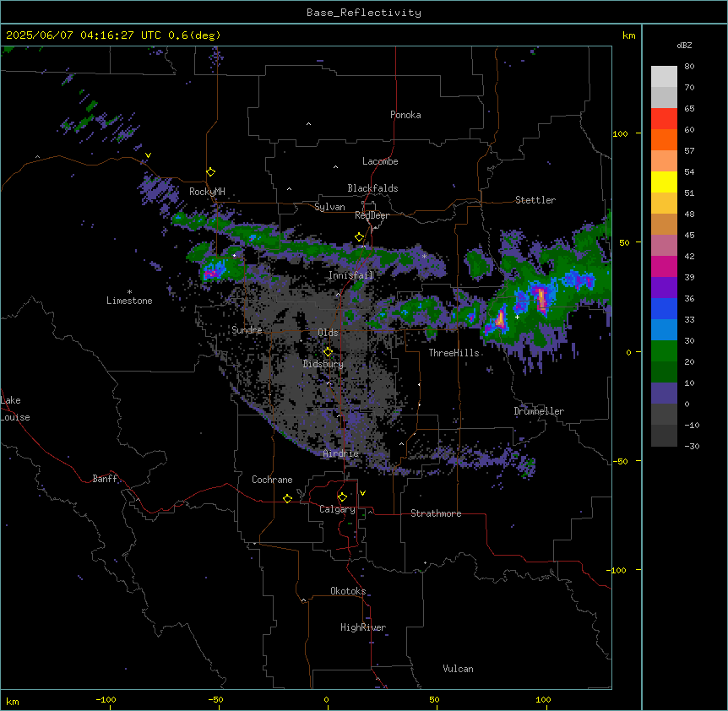Pick the bright green legend swatch between 30 and 20
This screenshot has width=728, height=711.
point(664,351)
